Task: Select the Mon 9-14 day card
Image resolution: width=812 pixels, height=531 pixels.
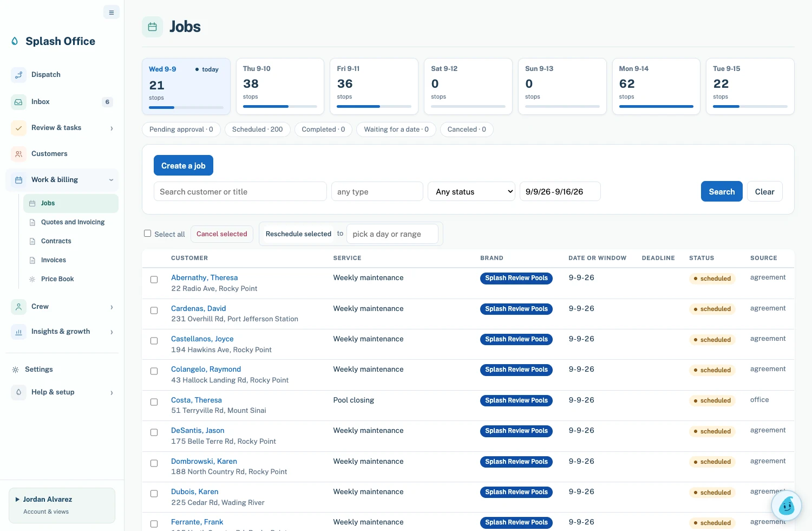Action: pyautogui.click(x=656, y=87)
